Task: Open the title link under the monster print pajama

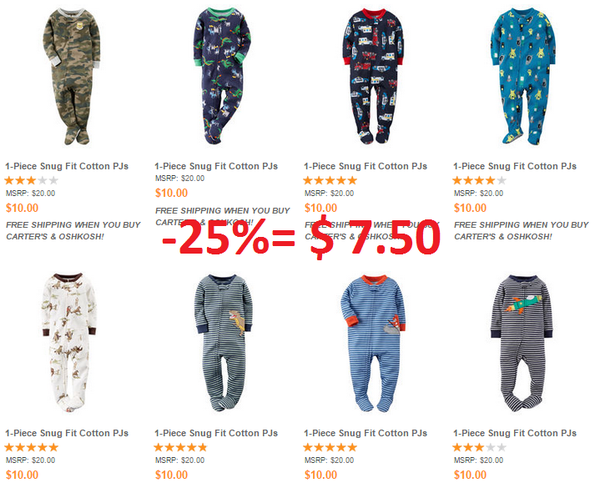Action: click(x=515, y=166)
